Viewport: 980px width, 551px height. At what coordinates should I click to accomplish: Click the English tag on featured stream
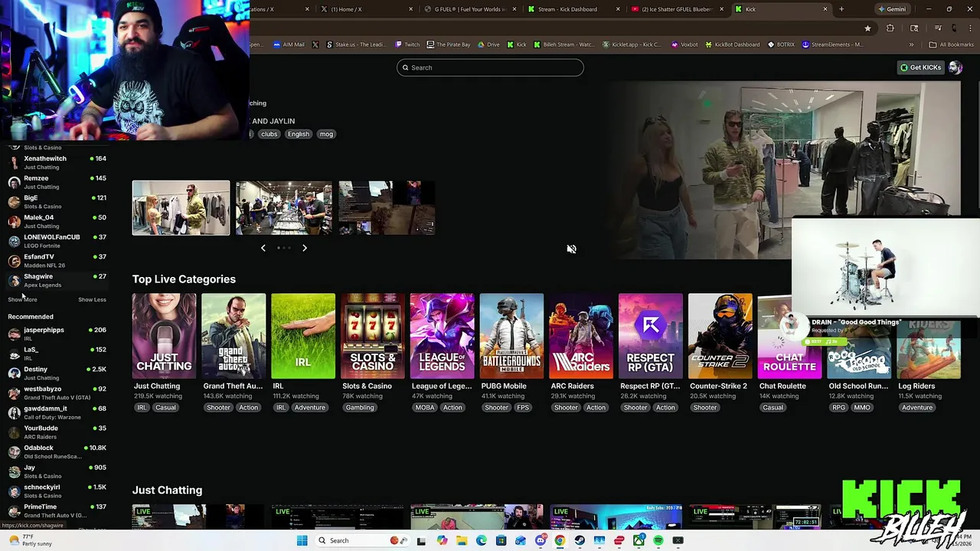299,134
